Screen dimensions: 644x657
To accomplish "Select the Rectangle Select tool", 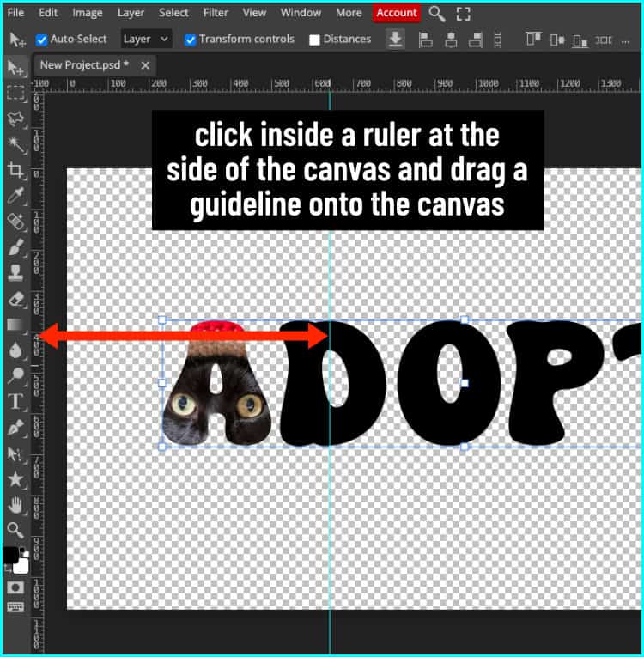I will click(15, 93).
